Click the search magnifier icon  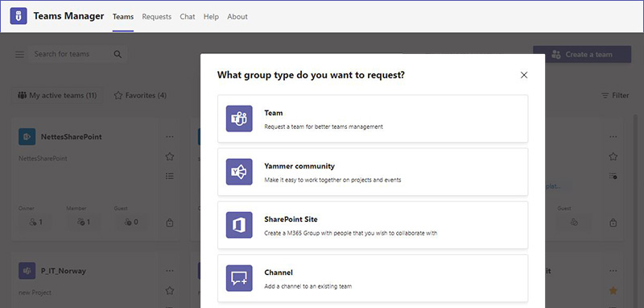pyautogui.click(x=118, y=54)
